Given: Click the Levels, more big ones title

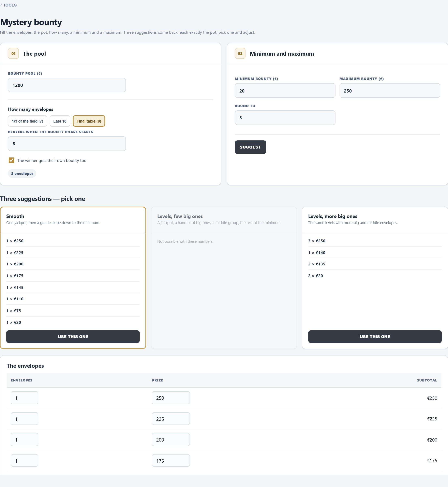Looking at the screenshot, I should click(x=333, y=216).
